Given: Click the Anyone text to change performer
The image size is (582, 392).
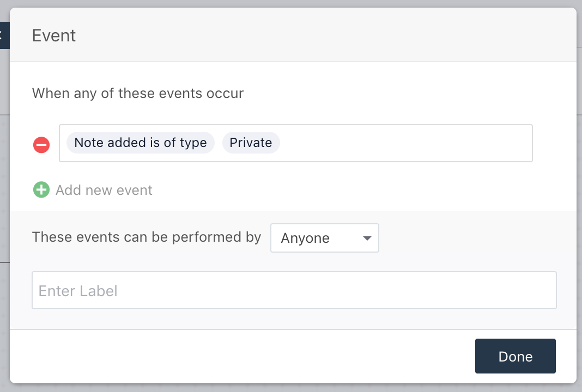Looking at the screenshot, I should coord(304,238).
